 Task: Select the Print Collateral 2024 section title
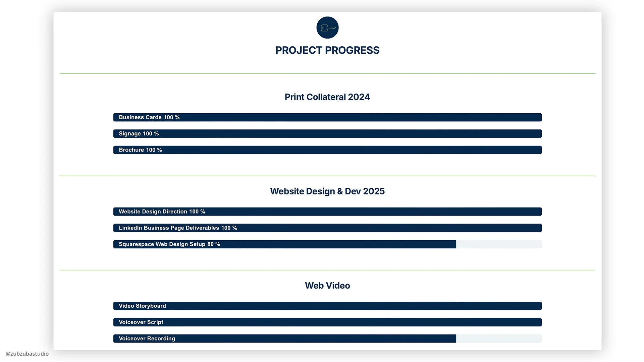[327, 97]
